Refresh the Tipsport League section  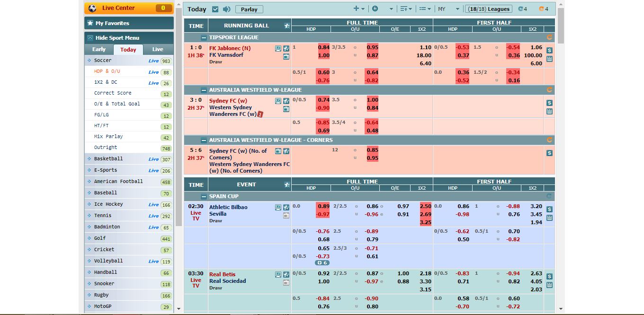(x=549, y=37)
